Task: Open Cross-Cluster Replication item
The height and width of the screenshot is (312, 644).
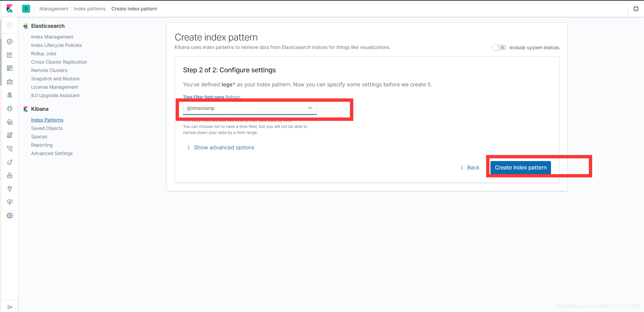Action: coord(59,62)
